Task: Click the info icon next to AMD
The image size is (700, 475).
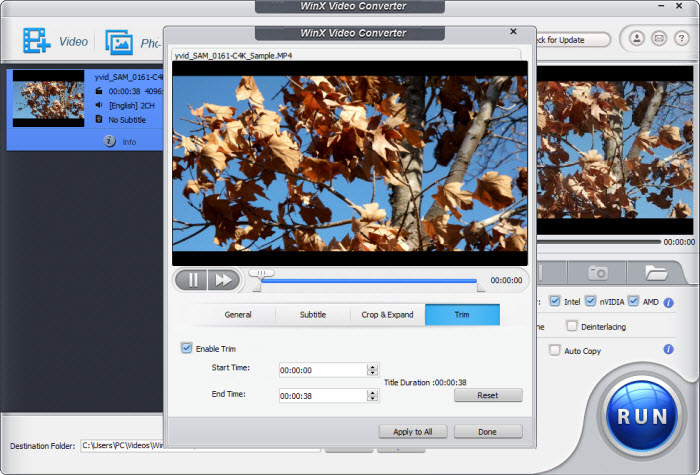Action: [x=668, y=303]
